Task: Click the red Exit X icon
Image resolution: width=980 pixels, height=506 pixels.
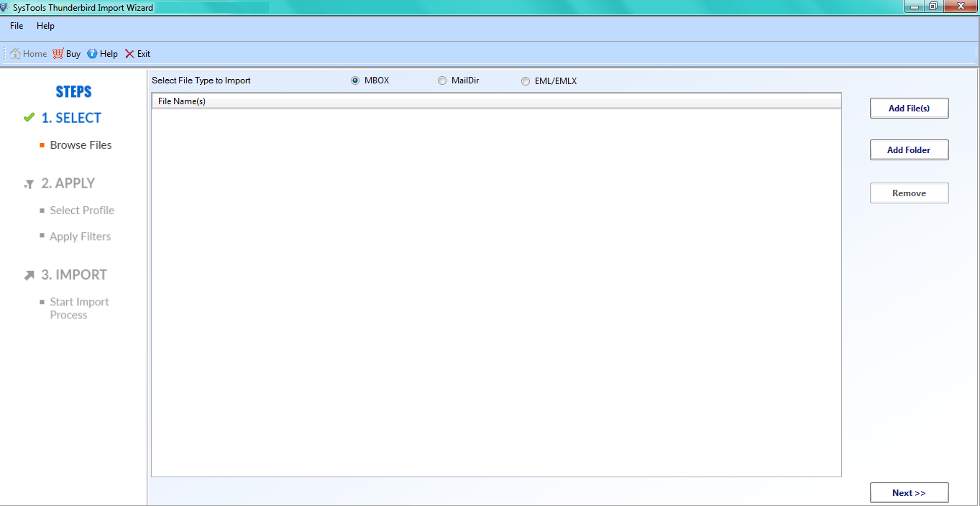Action: point(129,54)
